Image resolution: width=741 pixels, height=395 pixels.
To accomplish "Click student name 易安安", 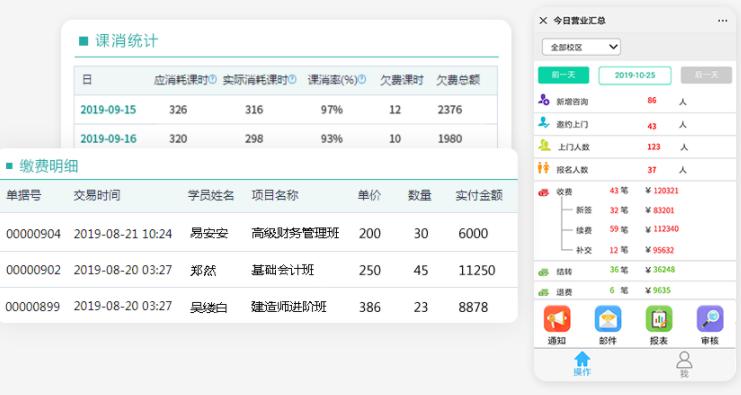I will click(209, 233).
